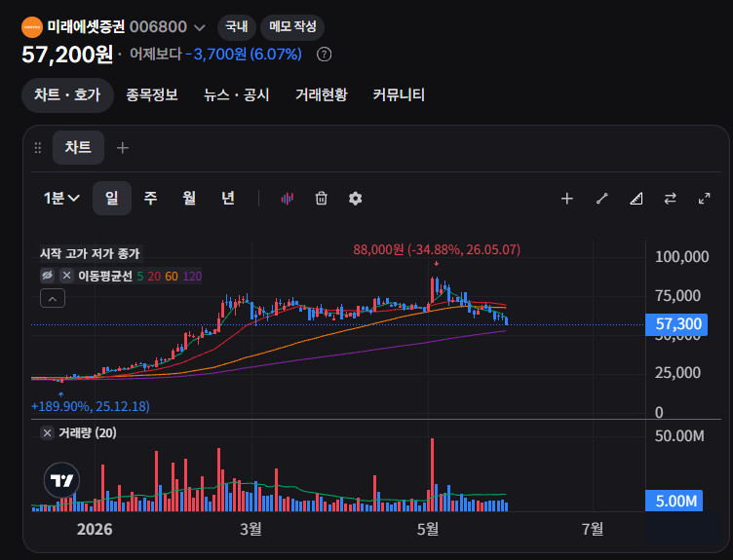Screen dimensions: 733x560
Task: Remove the 거래량 (20) indicator
Action: [47, 433]
